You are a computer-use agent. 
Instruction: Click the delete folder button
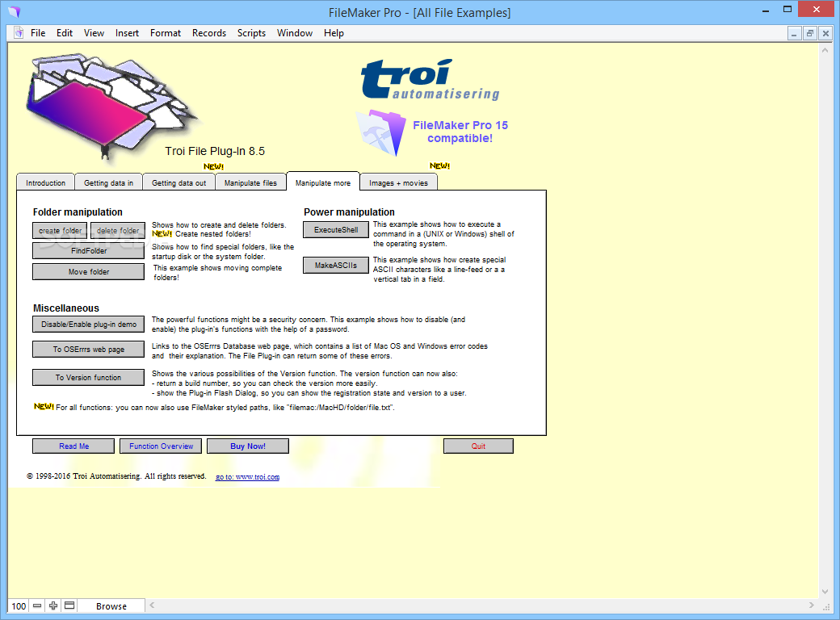[x=118, y=231]
